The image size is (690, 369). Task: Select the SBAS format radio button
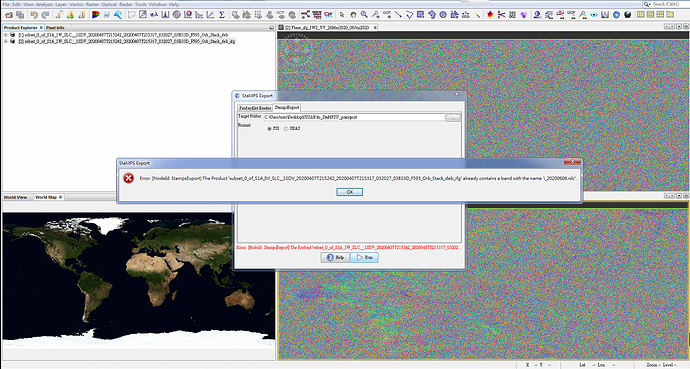coord(286,128)
